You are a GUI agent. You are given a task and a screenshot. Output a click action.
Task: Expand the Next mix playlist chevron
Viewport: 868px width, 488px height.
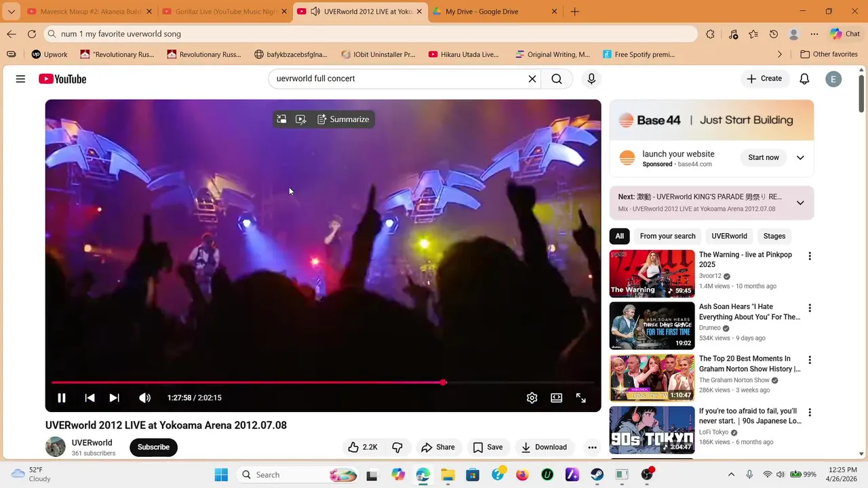point(800,203)
